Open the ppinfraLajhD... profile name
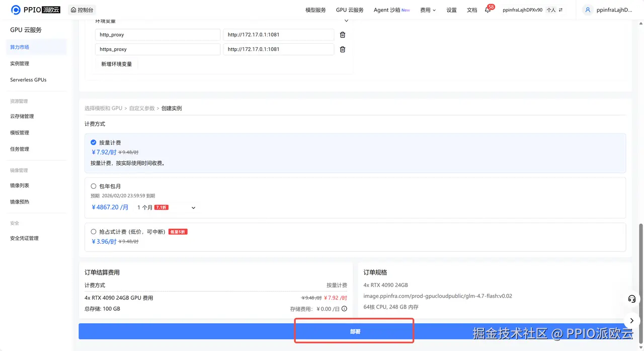Screen dimensions: 644x351 coord(614,10)
